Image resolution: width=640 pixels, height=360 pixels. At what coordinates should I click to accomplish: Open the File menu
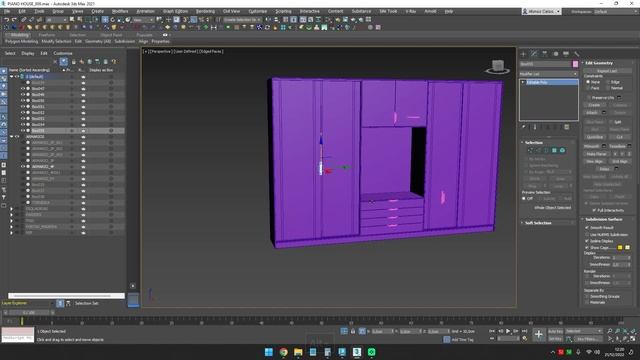click(7, 11)
